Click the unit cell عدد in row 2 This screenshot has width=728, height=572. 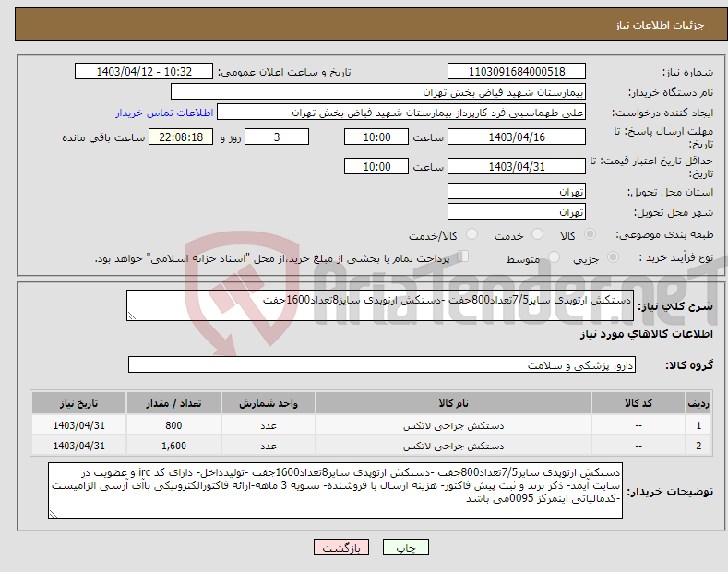coord(269,446)
